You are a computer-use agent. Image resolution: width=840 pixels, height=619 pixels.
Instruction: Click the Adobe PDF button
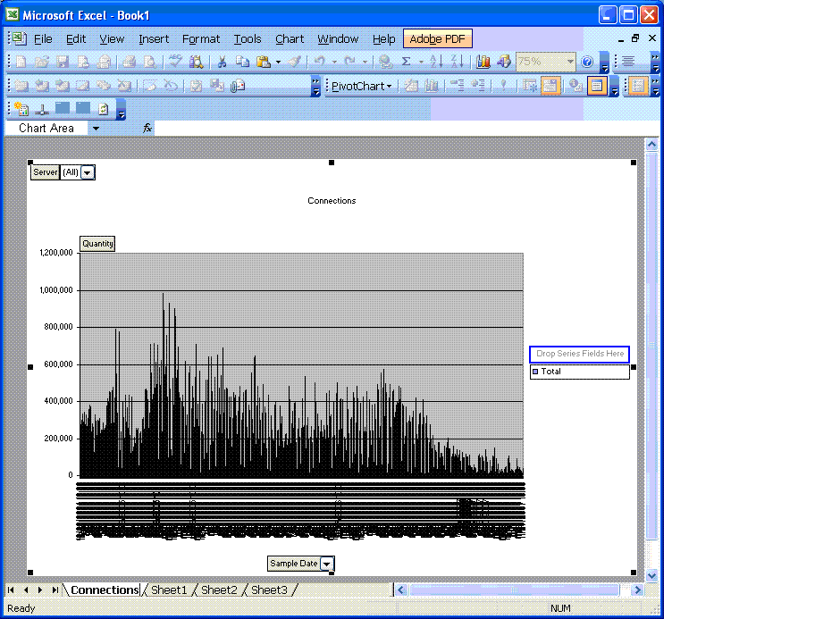point(437,38)
